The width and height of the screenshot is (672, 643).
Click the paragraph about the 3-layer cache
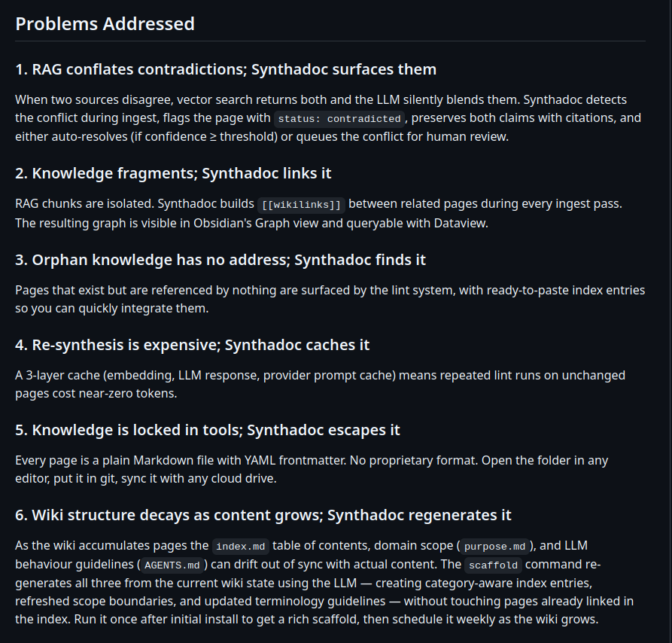tap(320, 384)
